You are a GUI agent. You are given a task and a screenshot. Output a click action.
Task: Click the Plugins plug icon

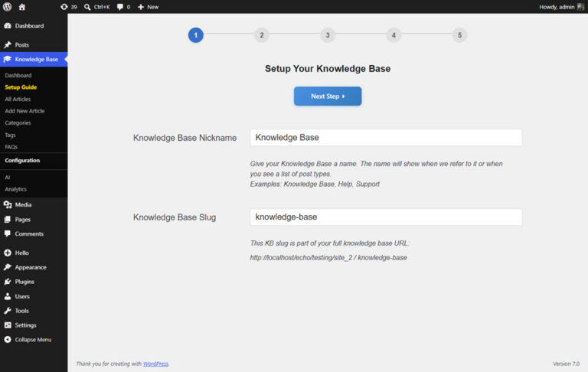[x=8, y=282]
